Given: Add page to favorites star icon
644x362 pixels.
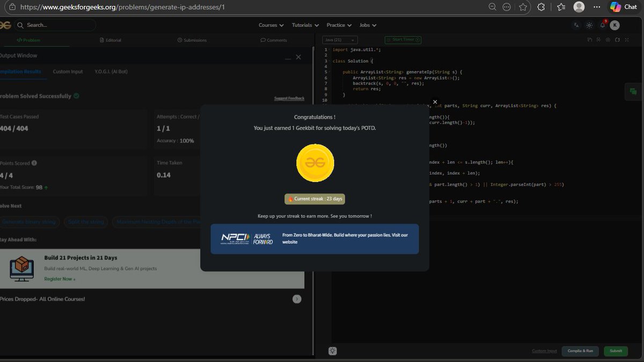Looking at the screenshot, I should pos(523,7).
